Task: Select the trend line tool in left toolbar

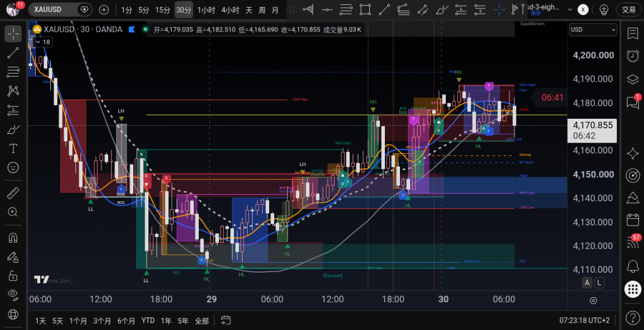Action: [x=13, y=53]
